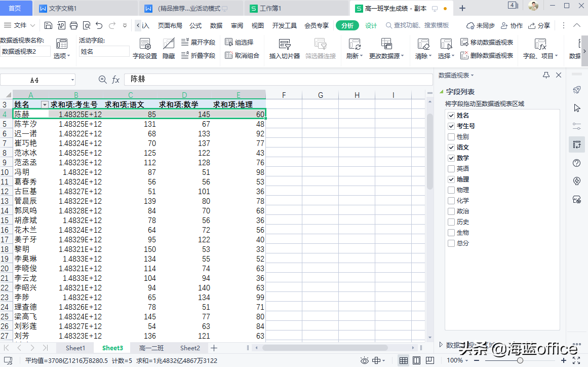
Task: Close the 数据透视表 side panel
Action: (x=559, y=75)
